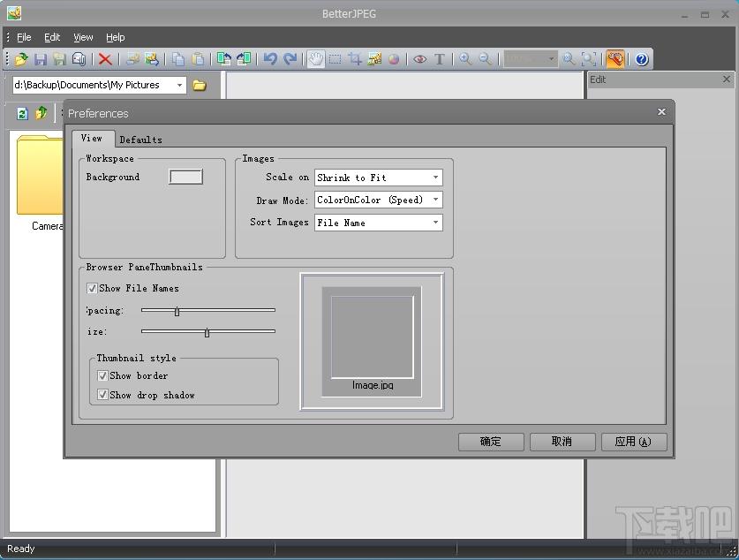Click the thumbnail Spacing slider handle
The height and width of the screenshot is (560, 739).
[x=177, y=311]
